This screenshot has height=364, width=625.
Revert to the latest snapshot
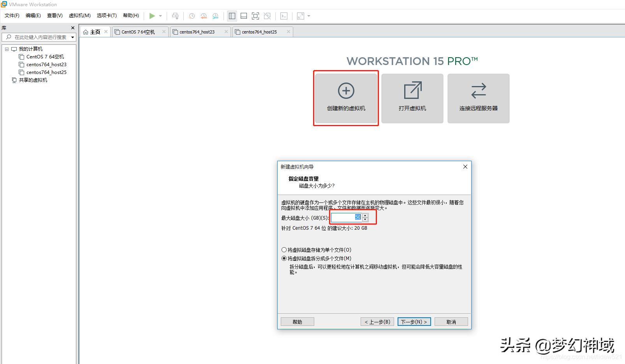(203, 16)
